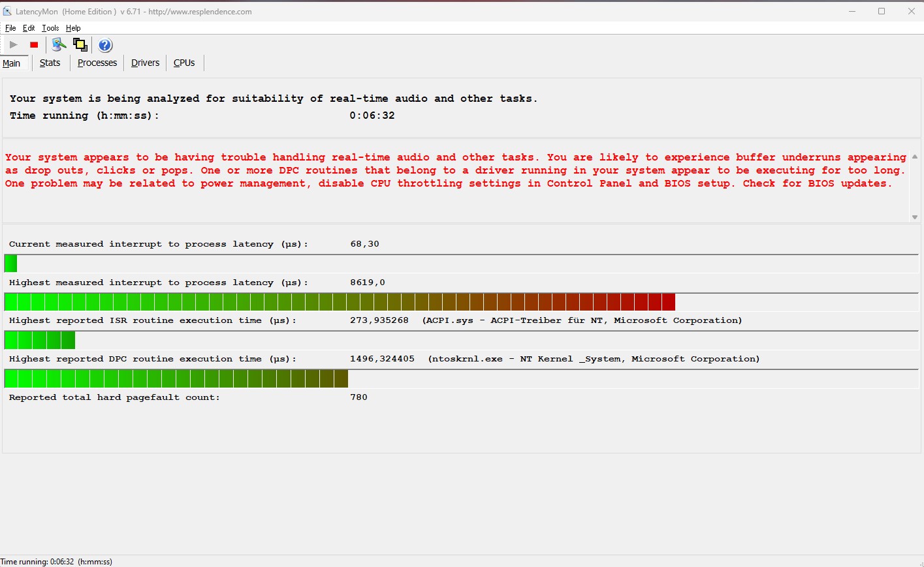This screenshot has width=924, height=567.
Task: Open the Help menu
Action: click(73, 28)
